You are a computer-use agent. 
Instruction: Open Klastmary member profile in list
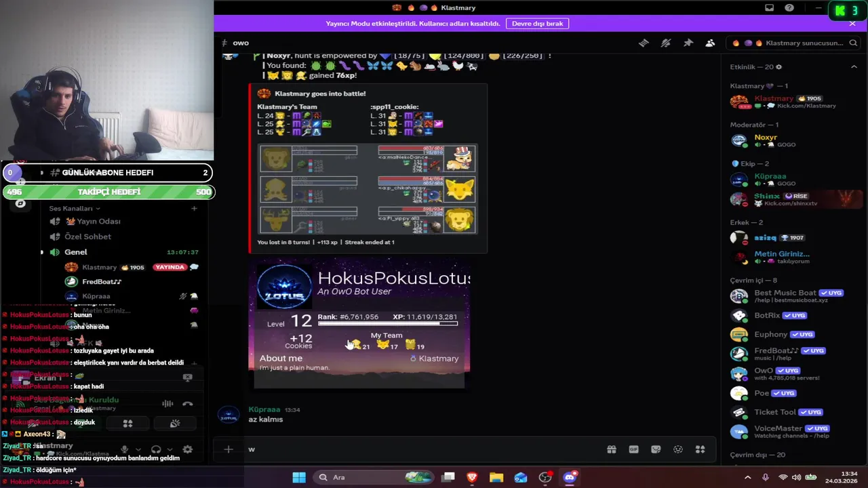793,102
